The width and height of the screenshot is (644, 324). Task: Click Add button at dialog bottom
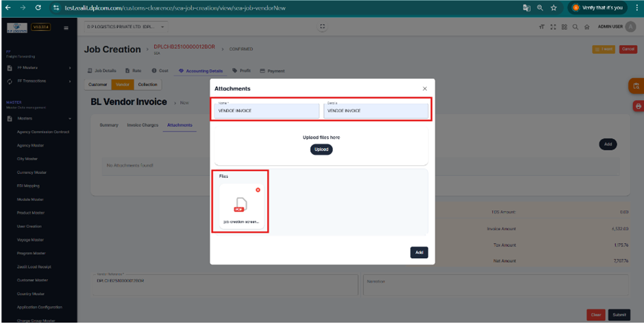point(419,252)
